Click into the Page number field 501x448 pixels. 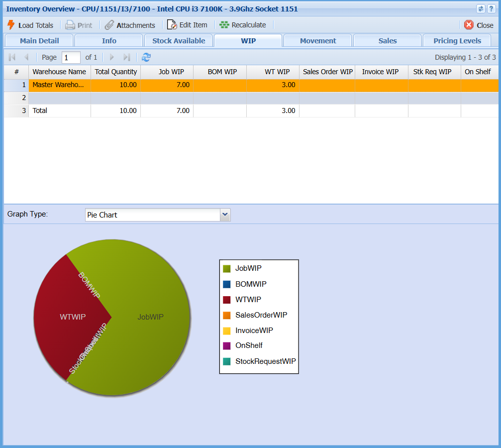(71, 57)
